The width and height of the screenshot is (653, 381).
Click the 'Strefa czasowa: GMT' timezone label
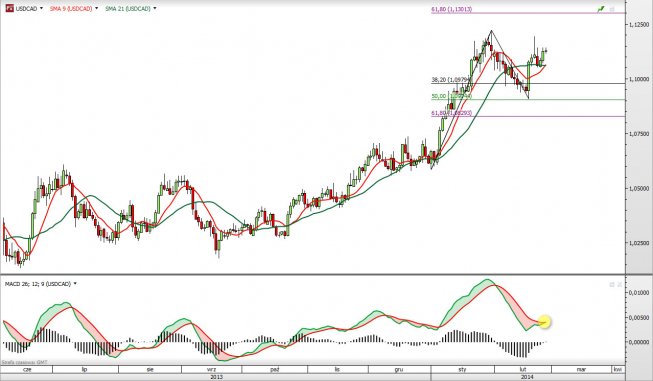tap(24, 362)
